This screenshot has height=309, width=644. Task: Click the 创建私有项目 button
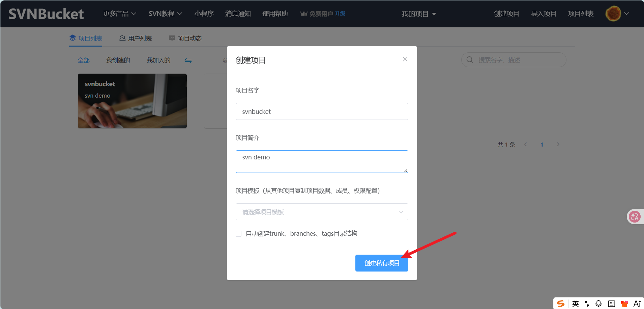coord(382,263)
